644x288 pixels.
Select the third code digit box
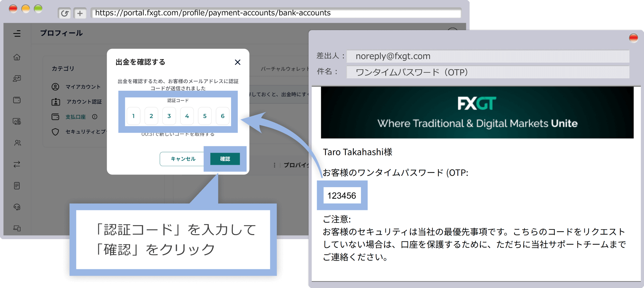click(169, 116)
